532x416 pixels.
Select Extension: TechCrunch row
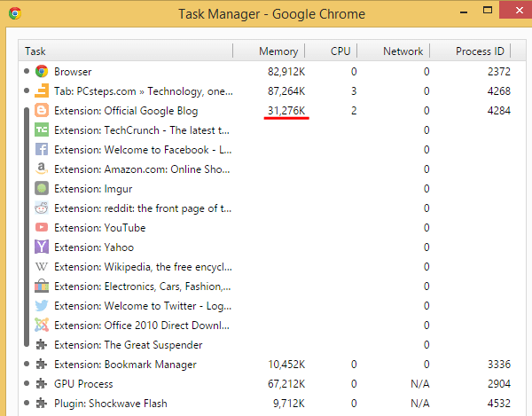click(x=271, y=130)
